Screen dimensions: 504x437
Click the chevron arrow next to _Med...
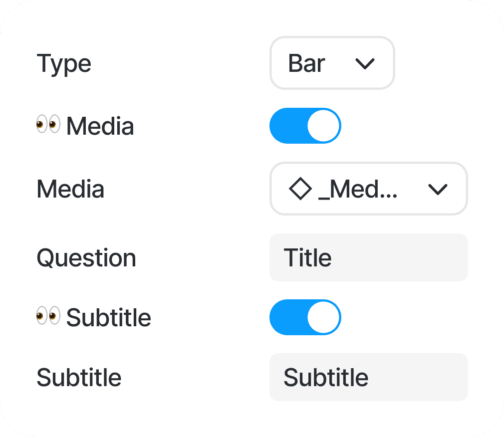tap(438, 189)
